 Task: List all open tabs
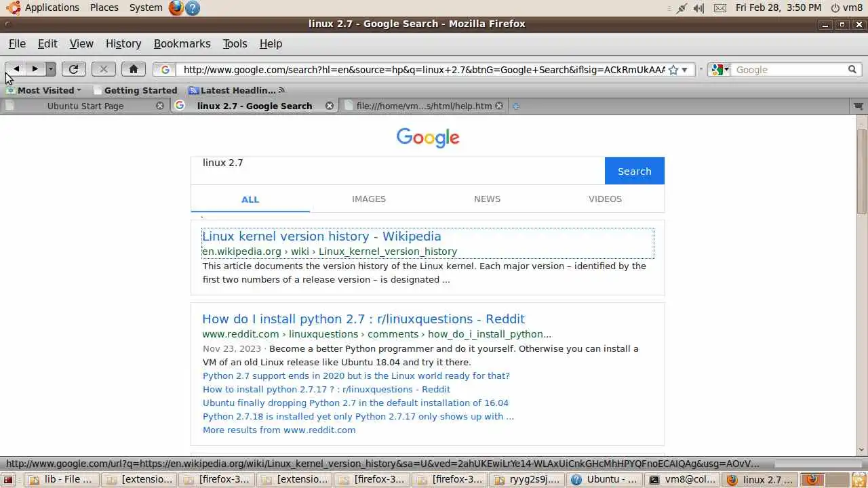pyautogui.click(x=858, y=106)
